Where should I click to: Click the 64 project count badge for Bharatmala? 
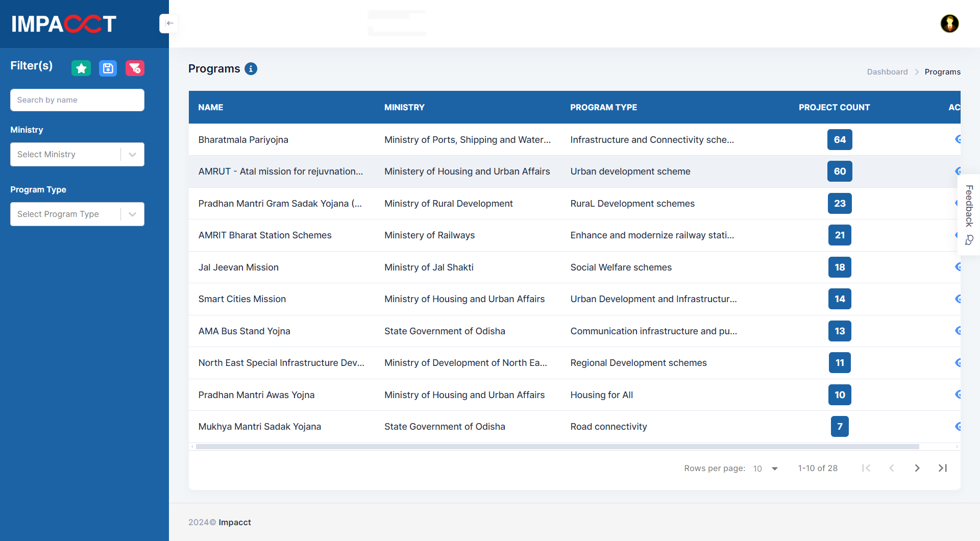(x=840, y=140)
